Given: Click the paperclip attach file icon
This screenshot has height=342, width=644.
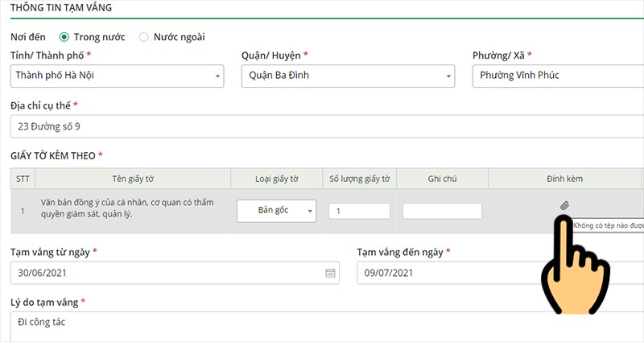Looking at the screenshot, I should click(x=564, y=206).
